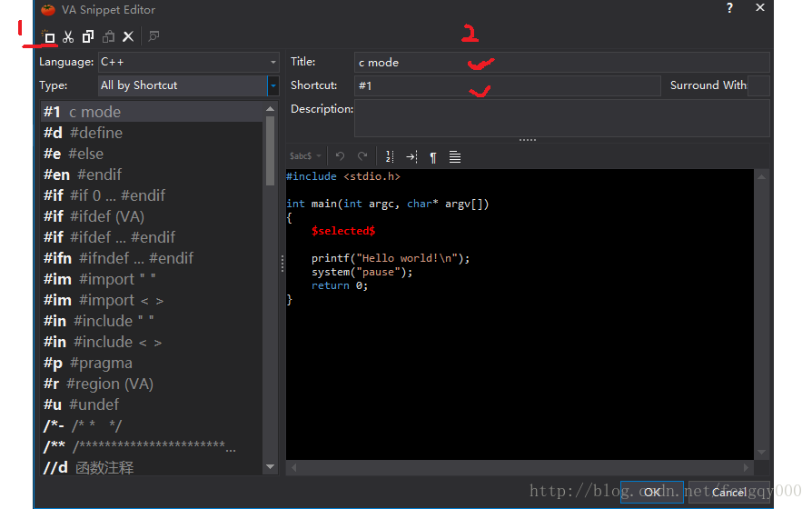Click code editor scroll down arrow
Viewport: 812px width, 509px height.
pos(761,452)
